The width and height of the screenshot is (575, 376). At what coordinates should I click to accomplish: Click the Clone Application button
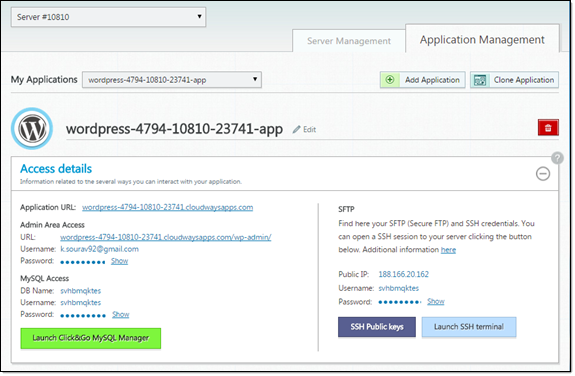point(514,80)
